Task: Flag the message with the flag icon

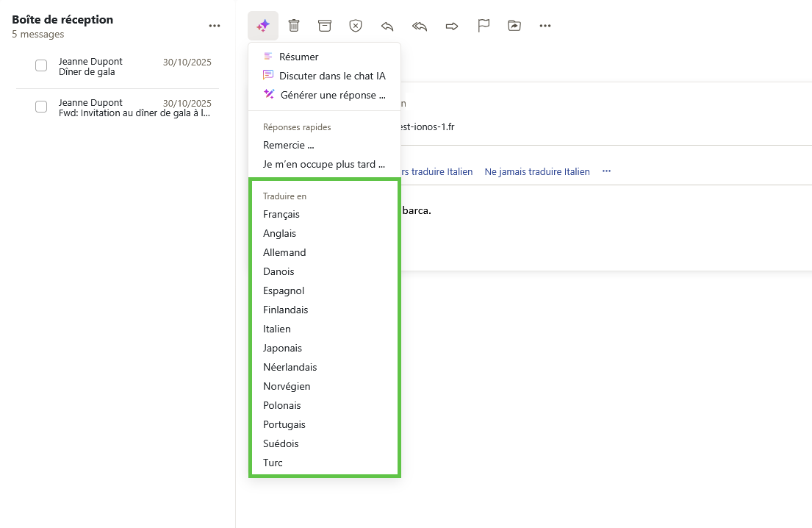Action: tap(484, 26)
